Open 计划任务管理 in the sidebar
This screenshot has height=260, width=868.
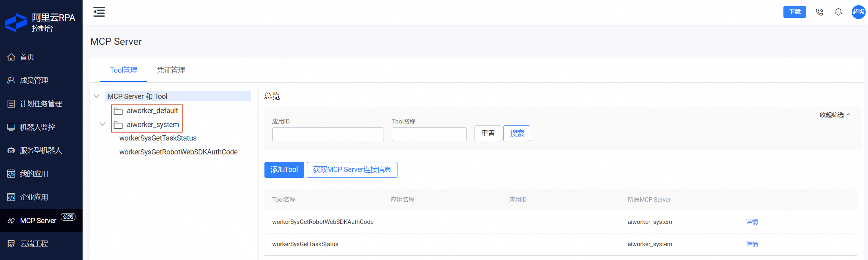[41, 104]
